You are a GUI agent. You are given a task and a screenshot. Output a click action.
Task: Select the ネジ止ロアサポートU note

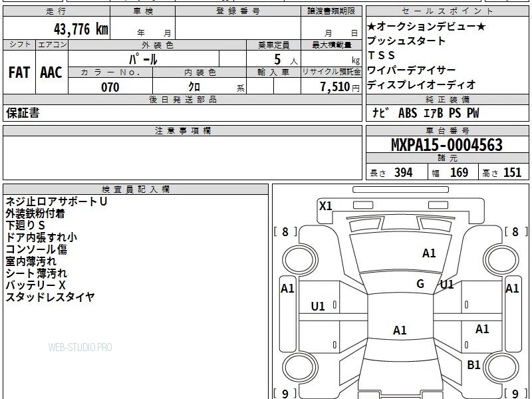pyautogui.click(x=57, y=201)
